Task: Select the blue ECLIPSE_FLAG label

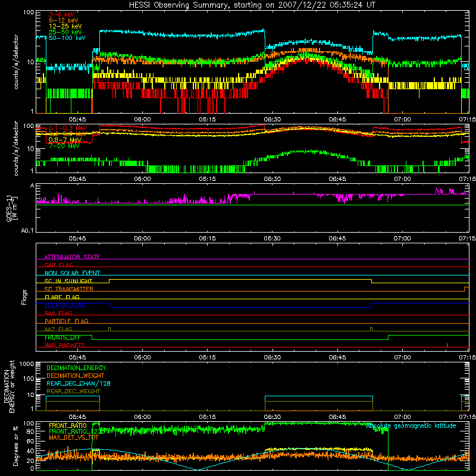Action: point(65,305)
